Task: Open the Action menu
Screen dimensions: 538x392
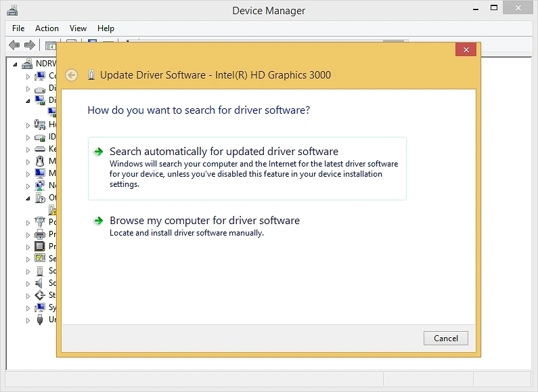Action: click(x=47, y=28)
